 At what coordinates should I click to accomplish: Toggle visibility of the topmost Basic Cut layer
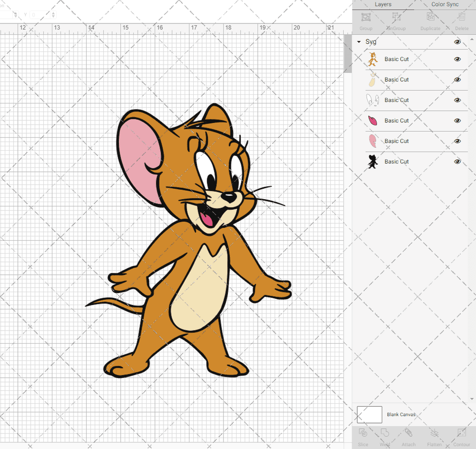point(457,59)
